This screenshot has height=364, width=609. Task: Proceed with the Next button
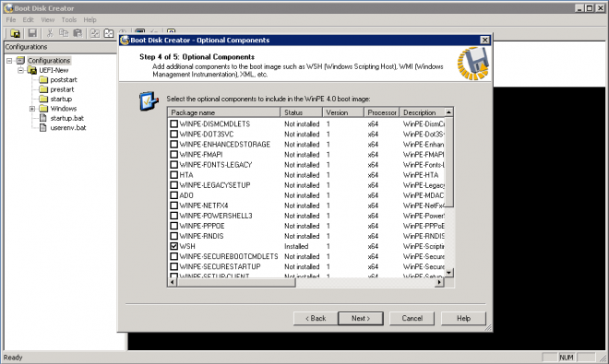[x=361, y=318]
